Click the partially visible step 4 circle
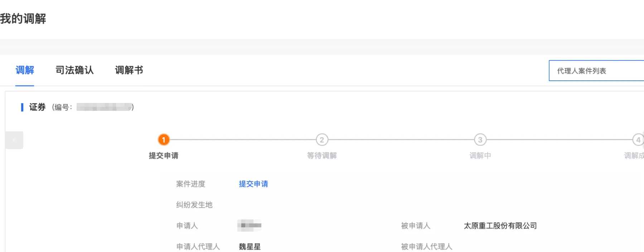 [x=638, y=140]
